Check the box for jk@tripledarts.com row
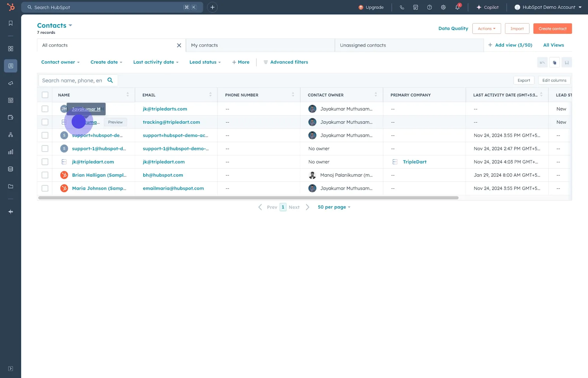This screenshot has height=378, width=588. click(45, 109)
